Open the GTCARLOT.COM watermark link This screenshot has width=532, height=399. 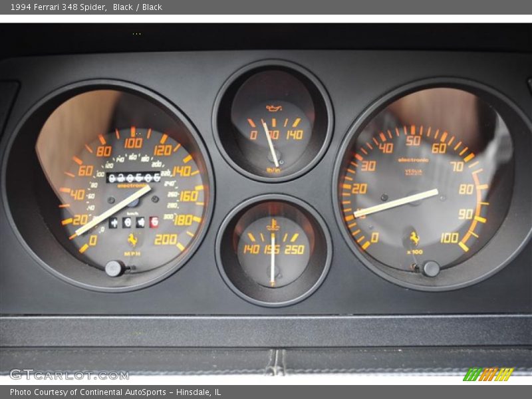(69, 374)
